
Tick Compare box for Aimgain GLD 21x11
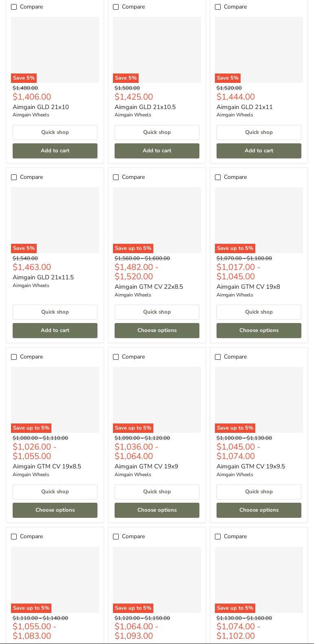(x=218, y=7)
